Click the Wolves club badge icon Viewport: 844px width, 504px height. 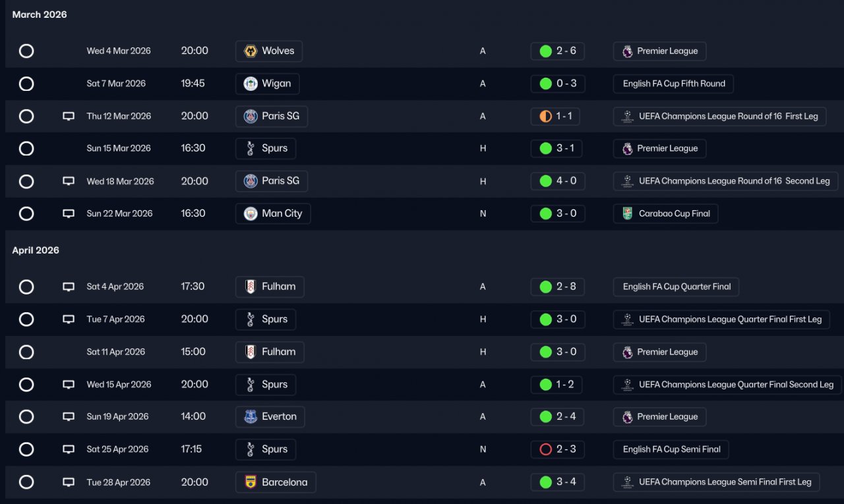pyautogui.click(x=251, y=51)
